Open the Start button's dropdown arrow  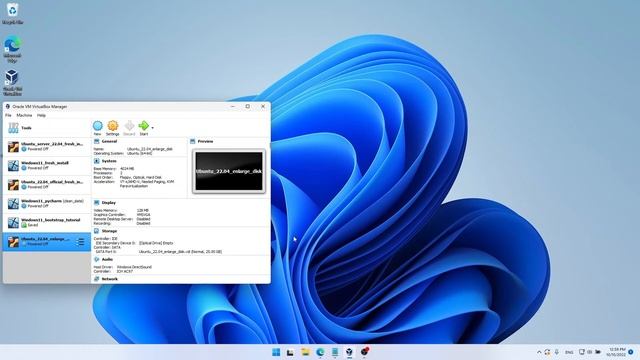[153, 128]
